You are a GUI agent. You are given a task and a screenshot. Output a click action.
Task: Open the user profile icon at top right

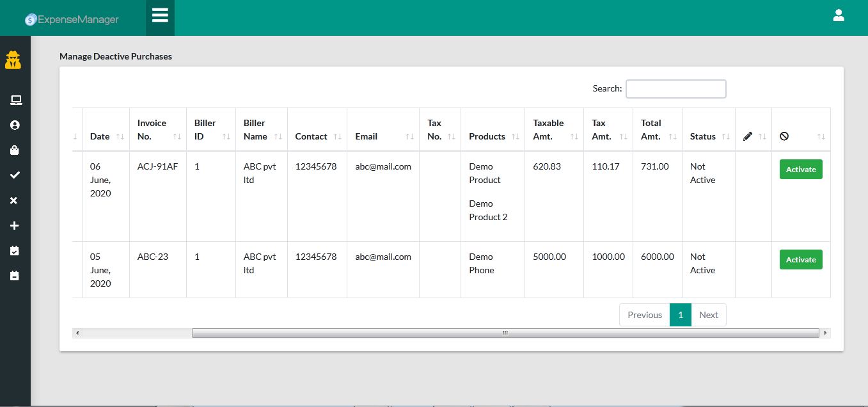(839, 15)
